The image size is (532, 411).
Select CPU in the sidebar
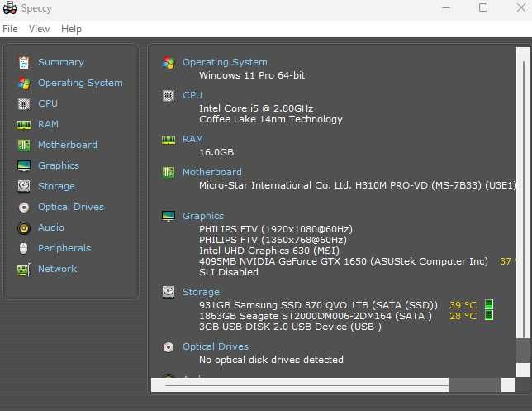(48, 103)
